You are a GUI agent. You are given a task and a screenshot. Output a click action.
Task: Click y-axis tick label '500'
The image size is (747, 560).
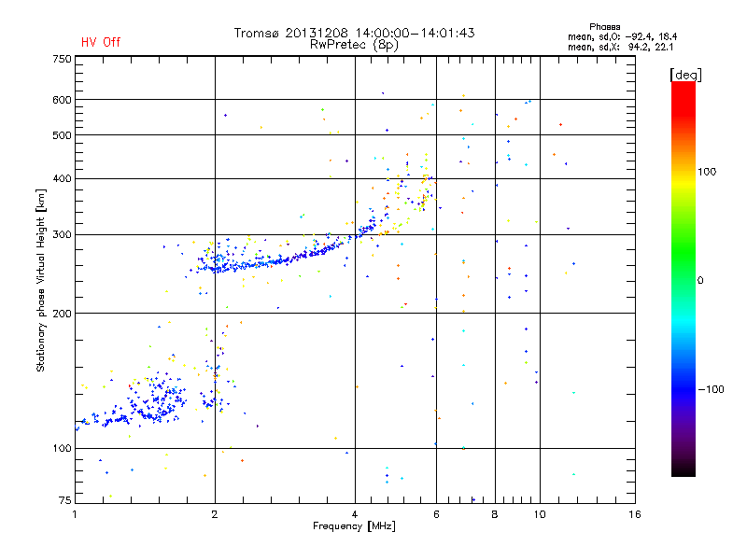[x=62, y=135]
